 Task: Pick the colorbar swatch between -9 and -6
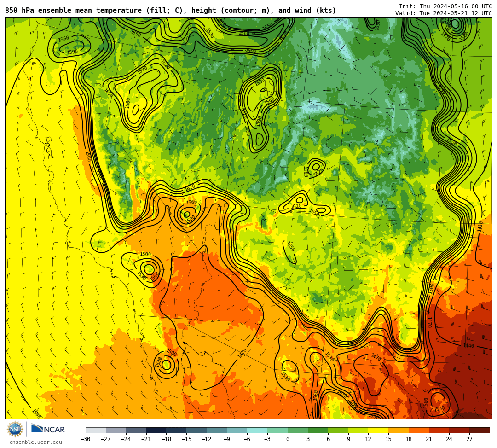[x=237, y=430]
